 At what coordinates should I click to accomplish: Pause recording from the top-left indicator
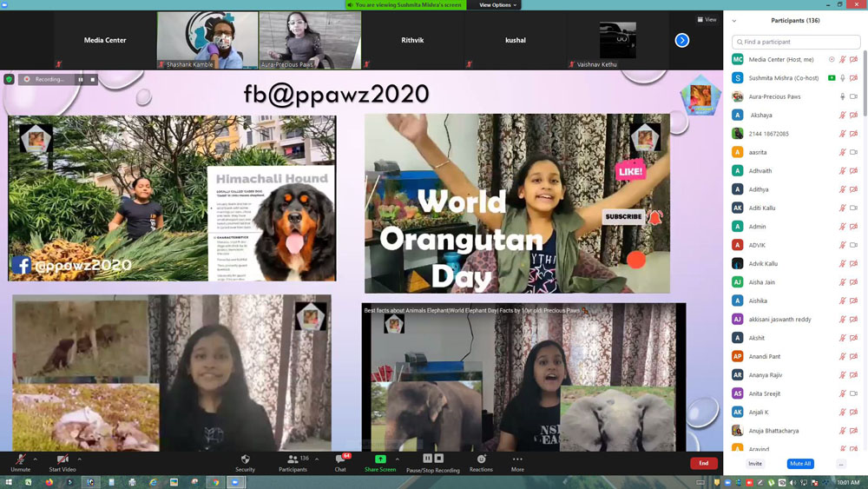pos(80,79)
